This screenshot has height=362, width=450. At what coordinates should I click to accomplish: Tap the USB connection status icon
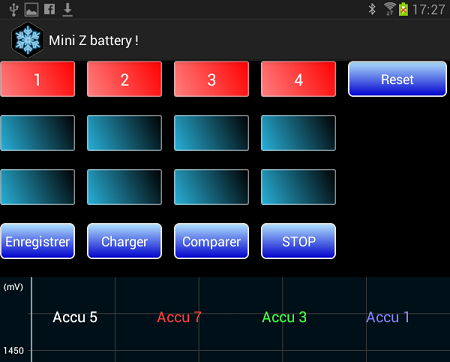point(14,10)
